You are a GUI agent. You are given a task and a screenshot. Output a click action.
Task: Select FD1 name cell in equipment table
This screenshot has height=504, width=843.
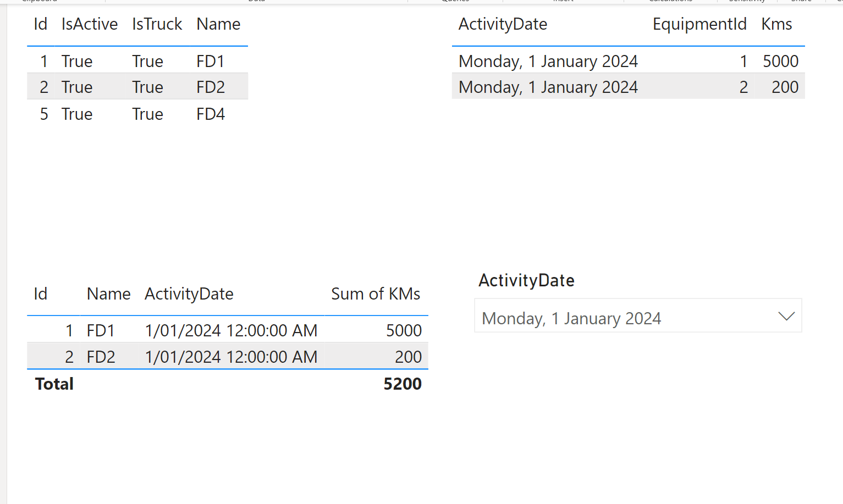[x=211, y=62]
